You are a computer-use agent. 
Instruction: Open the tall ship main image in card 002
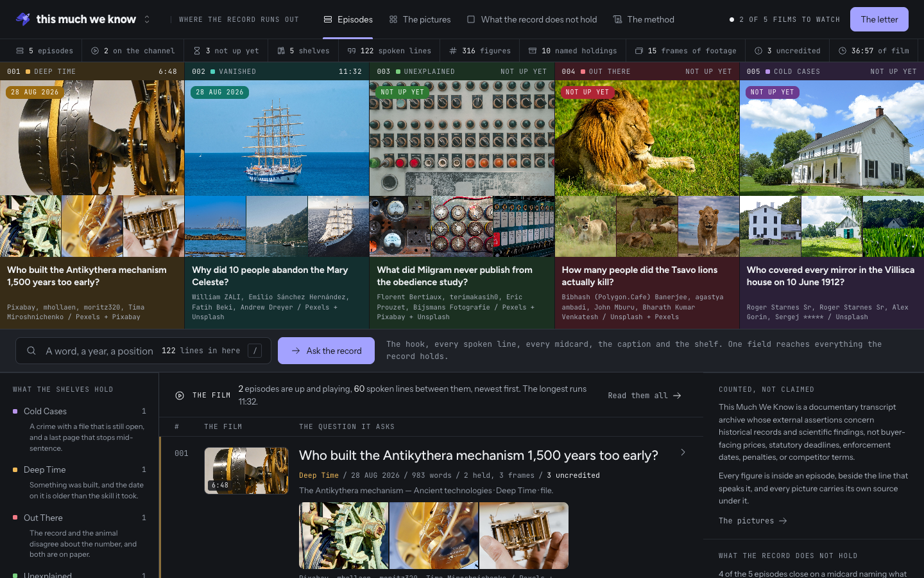coord(277,137)
